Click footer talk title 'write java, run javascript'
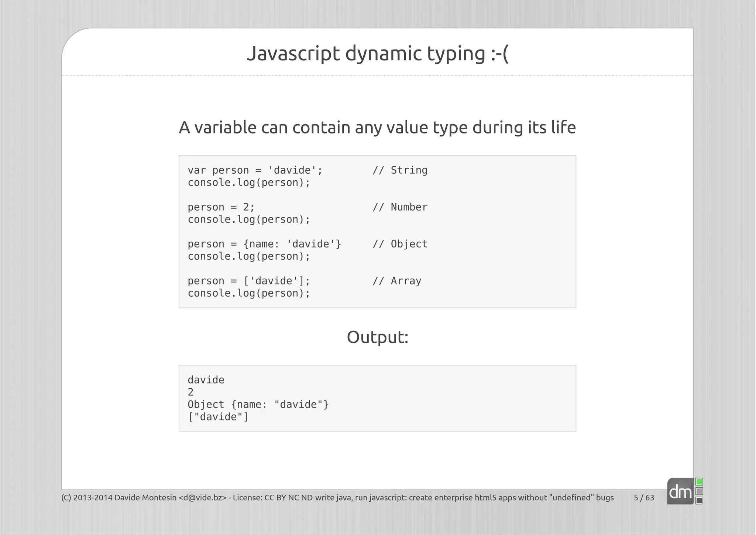The width and height of the screenshot is (756, 535). 464,498
